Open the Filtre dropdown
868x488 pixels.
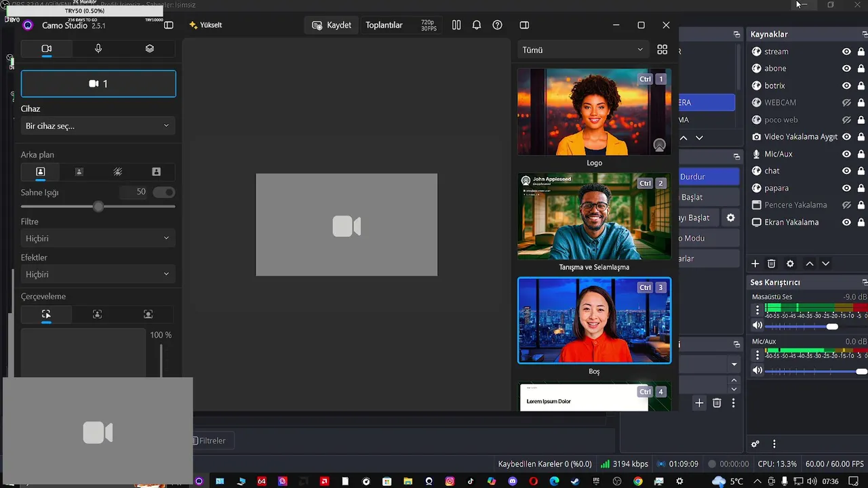click(98, 238)
